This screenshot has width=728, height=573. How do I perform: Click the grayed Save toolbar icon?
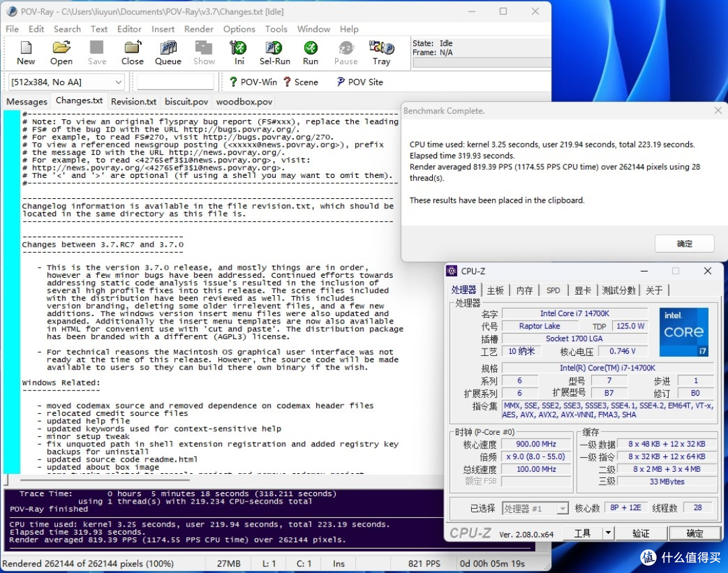96,47
